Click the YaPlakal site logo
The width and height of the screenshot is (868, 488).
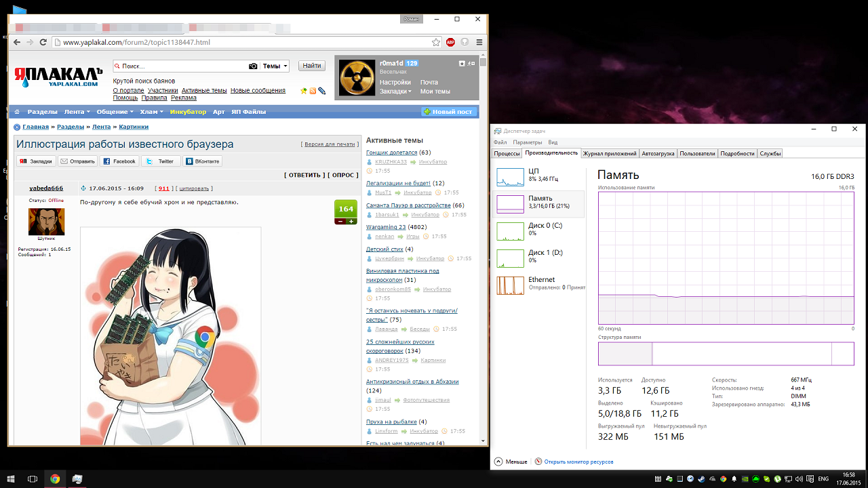click(59, 77)
